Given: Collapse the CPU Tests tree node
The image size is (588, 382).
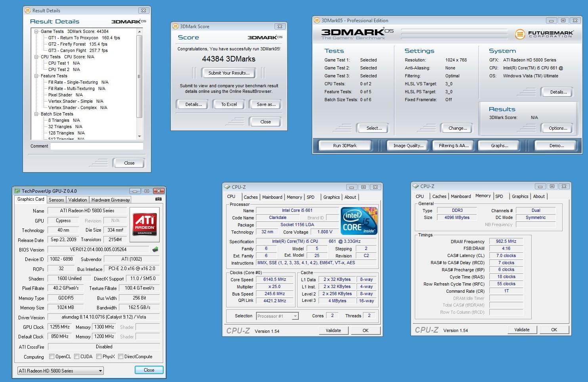Looking at the screenshot, I should click(x=36, y=57).
